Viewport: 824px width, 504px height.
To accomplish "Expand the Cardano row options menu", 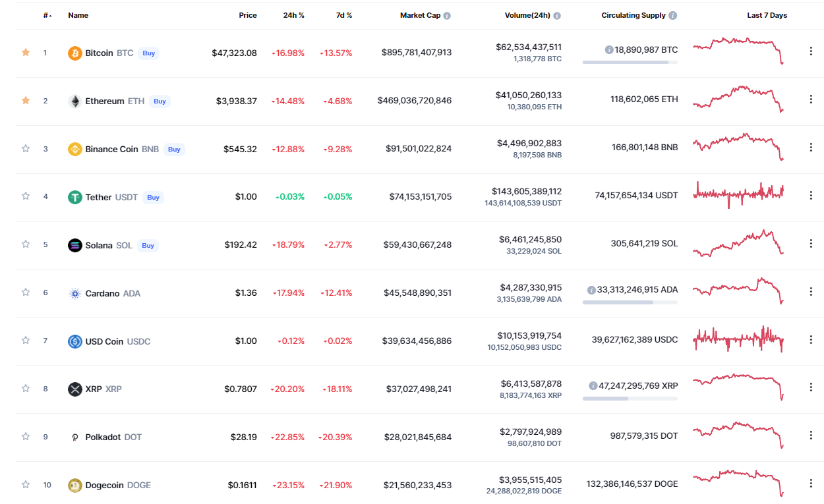I will click(x=811, y=291).
